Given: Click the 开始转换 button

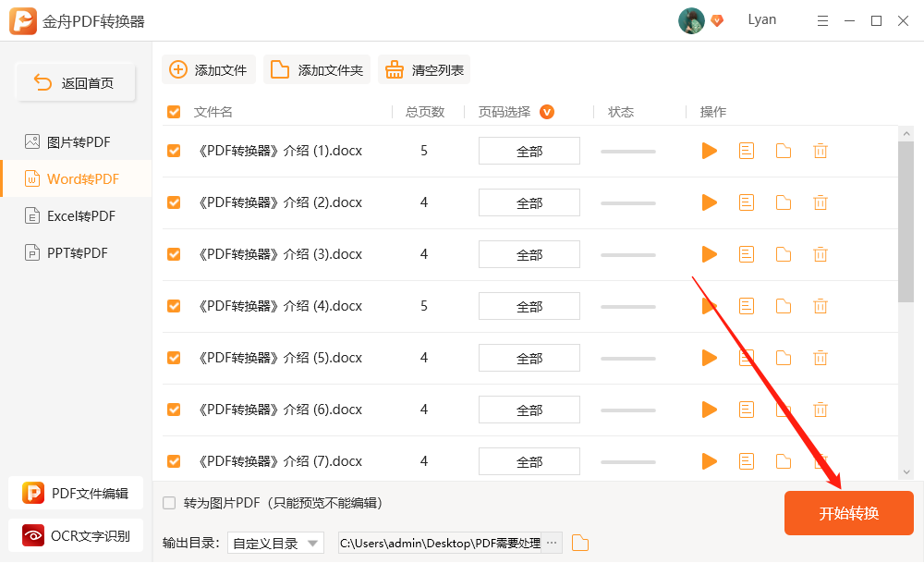Looking at the screenshot, I should (848, 513).
